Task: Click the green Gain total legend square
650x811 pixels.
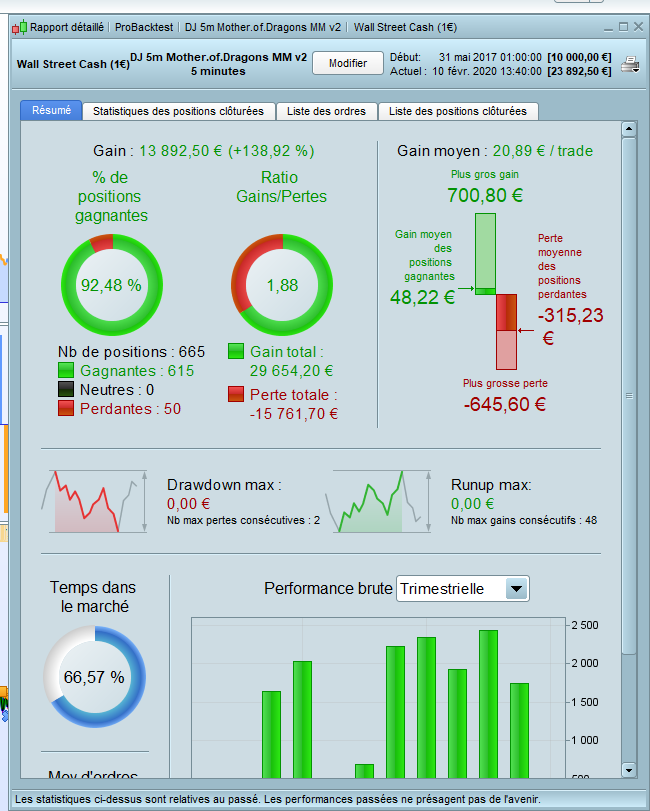Action: 236,351
